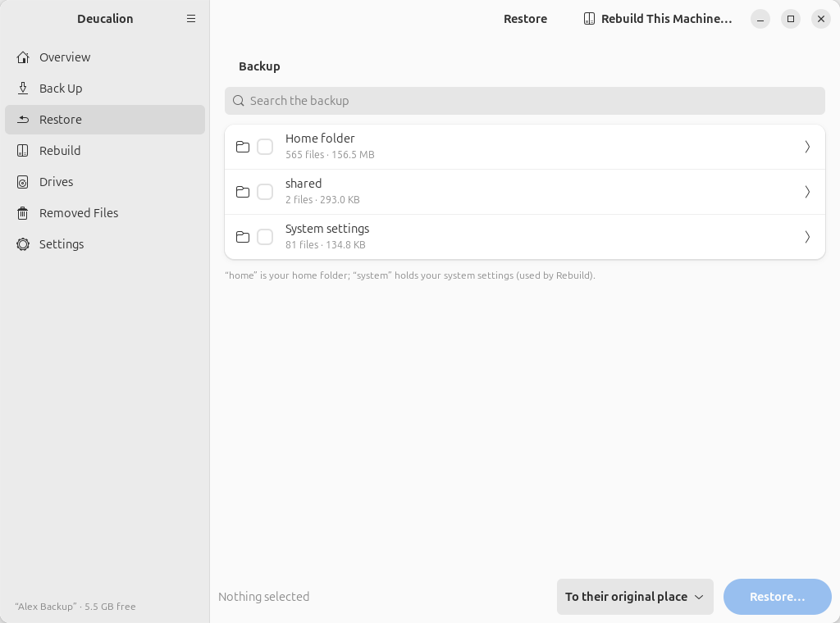Expand Home folder with its chevron
This screenshot has height=623, width=840.
(x=807, y=147)
